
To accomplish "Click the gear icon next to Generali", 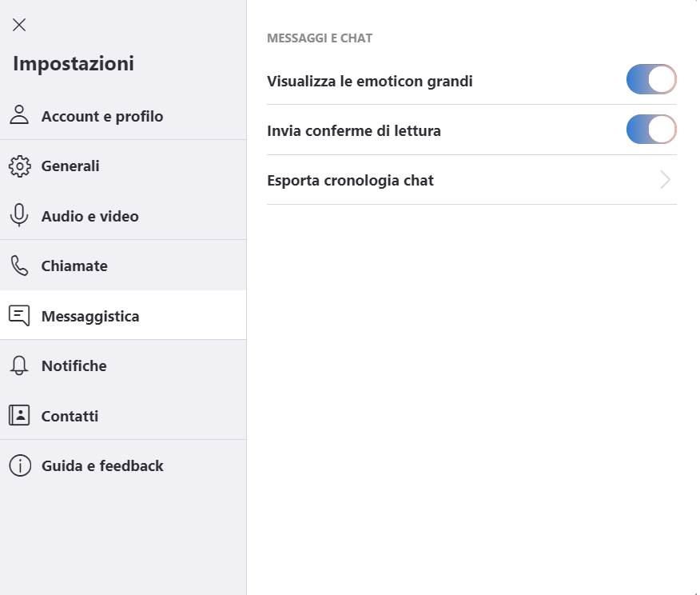I will [20, 166].
